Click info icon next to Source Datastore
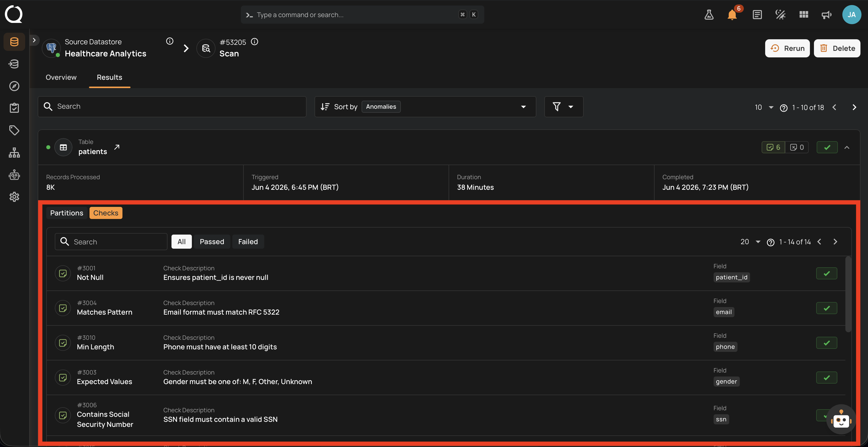This screenshot has height=447, width=868. click(170, 41)
